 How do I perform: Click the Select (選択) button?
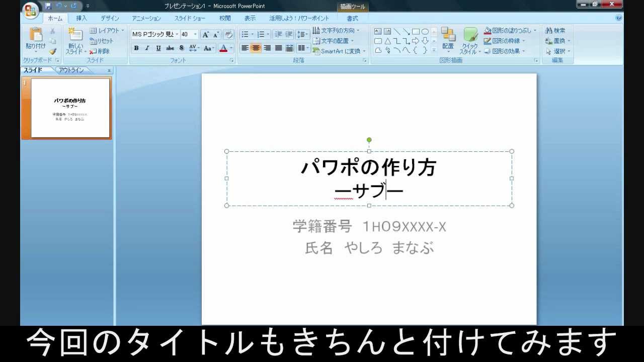pos(558,51)
